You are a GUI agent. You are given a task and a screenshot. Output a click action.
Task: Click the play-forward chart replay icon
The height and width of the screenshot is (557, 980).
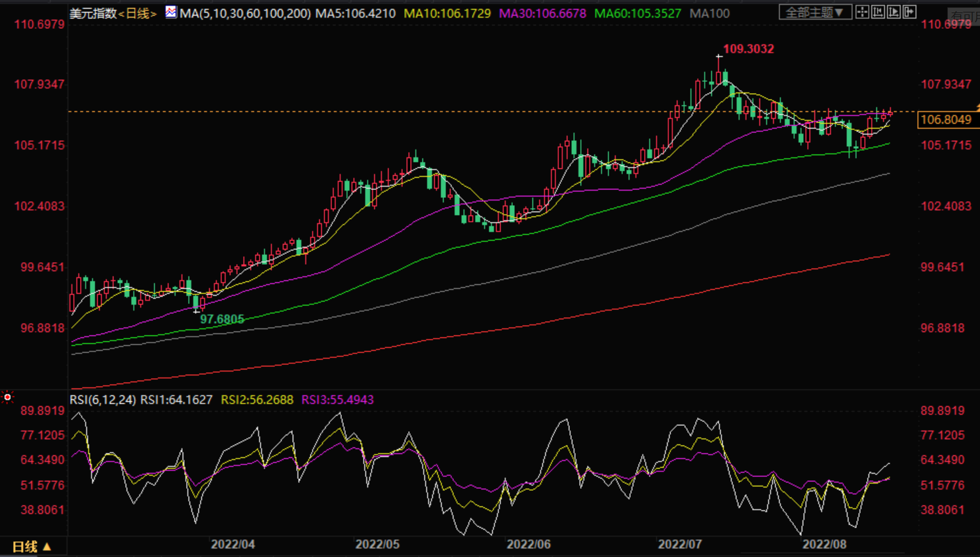[894, 12]
